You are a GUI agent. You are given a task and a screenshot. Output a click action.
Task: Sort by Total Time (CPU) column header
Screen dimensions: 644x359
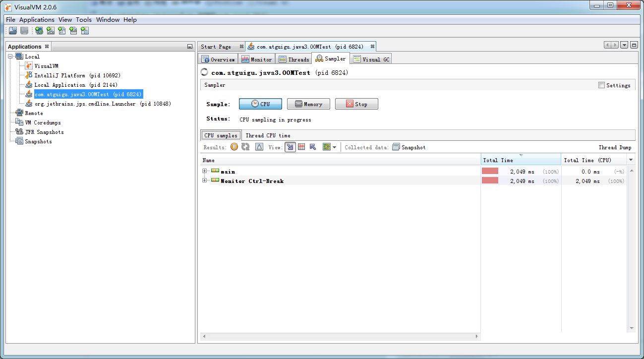pos(594,160)
